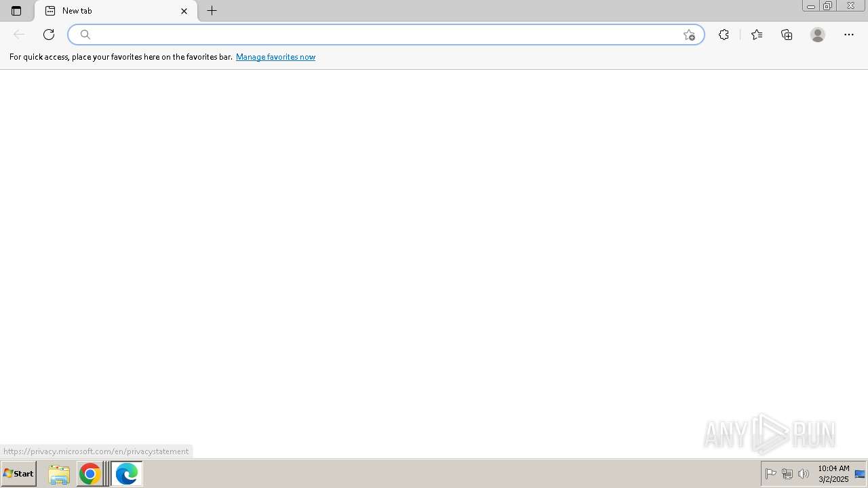Open a new tab with plus button
The height and width of the screenshot is (488, 868).
(212, 11)
